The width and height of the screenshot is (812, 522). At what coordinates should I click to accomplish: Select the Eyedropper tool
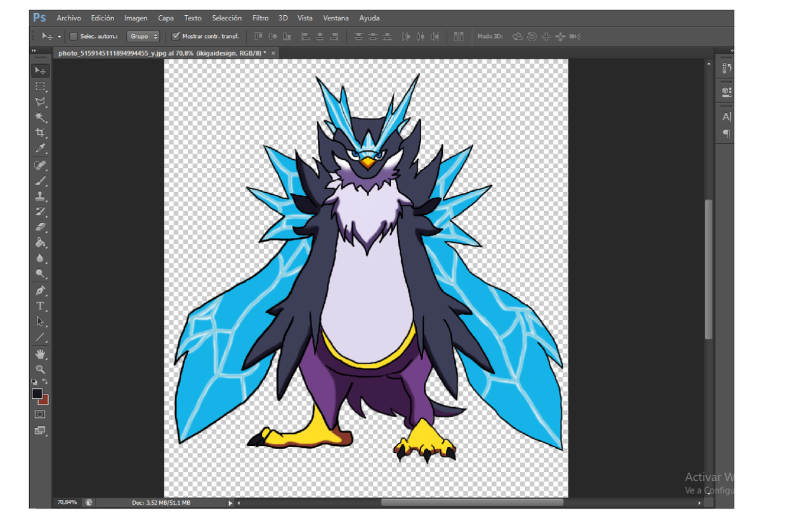[x=40, y=148]
